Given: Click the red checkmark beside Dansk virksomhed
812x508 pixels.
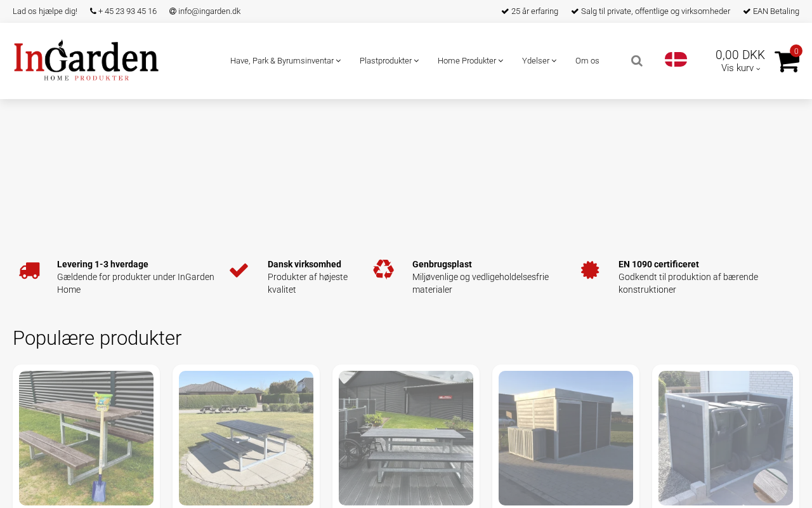Looking at the screenshot, I should point(239,271).
